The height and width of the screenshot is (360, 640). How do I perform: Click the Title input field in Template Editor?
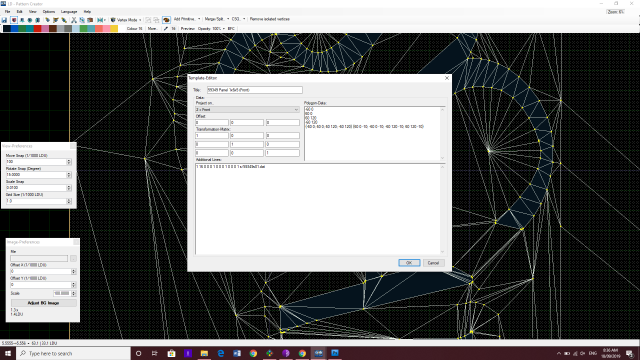point(255,90)
